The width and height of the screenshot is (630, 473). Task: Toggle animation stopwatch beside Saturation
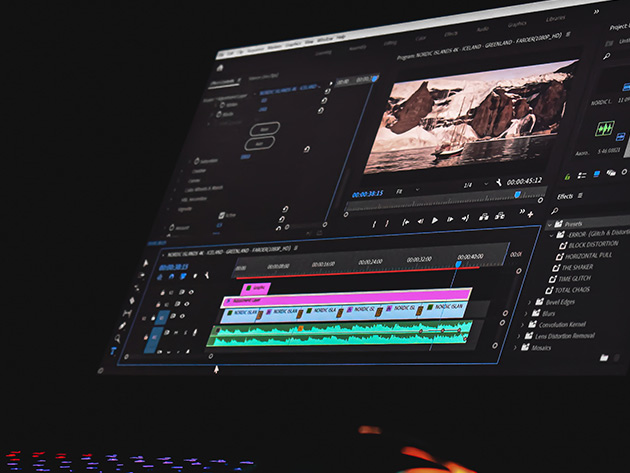pos(195,160)
